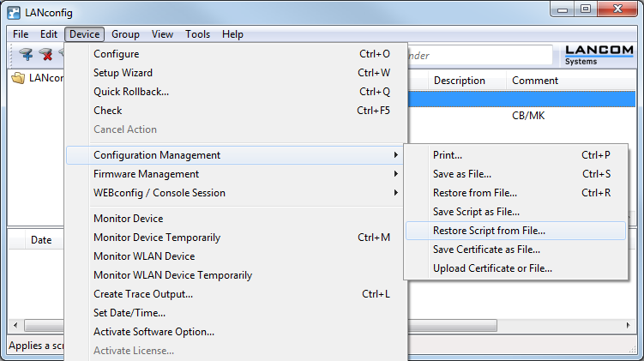
Task: Select the LANconfig folder icon in tree
Action: click(18, 78)
